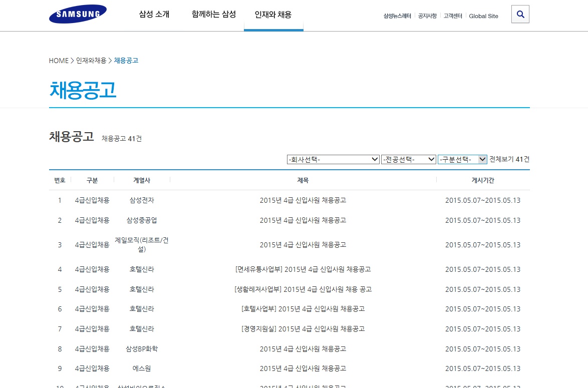This screenshot has height=388, width=588.
Task: Click 제일모직(리조트/건설) company cell
Action: pyautogui.click(x=141, y=244)
